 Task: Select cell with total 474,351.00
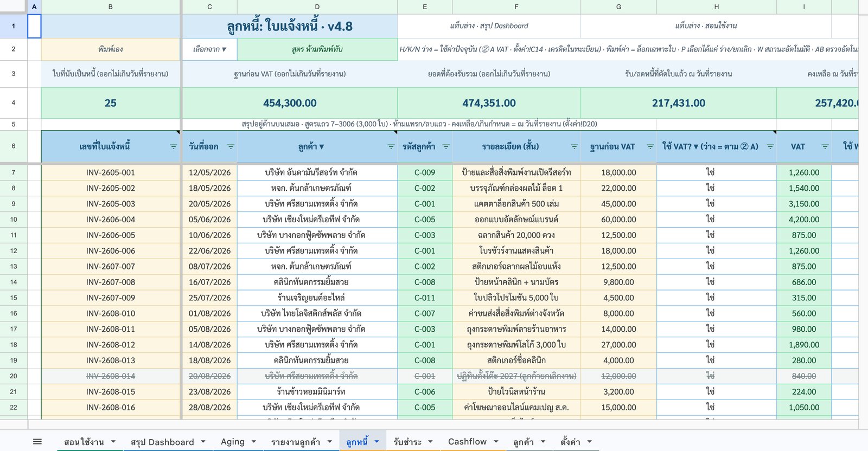tap(489, 103)
